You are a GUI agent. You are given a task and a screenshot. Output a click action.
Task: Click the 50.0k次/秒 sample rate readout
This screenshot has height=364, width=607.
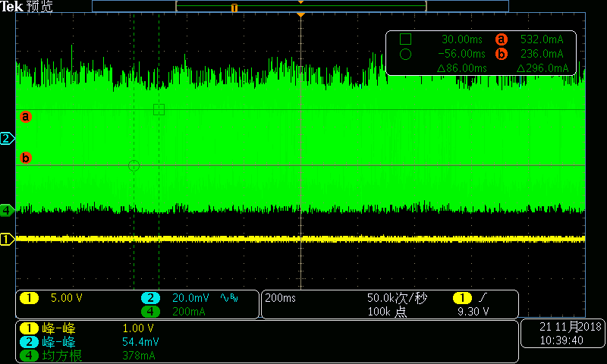(x=397, y=298)
